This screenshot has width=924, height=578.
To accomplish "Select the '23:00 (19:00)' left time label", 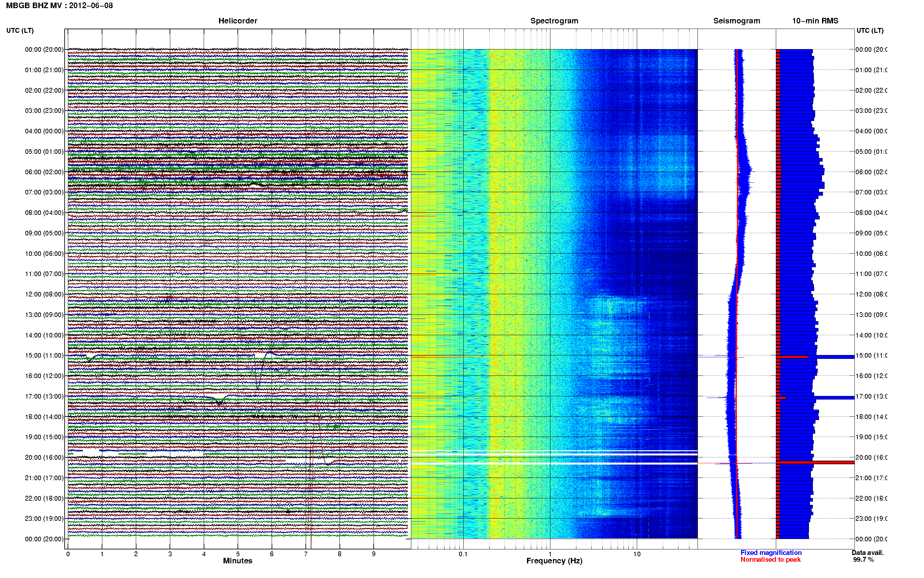I will [x=44, y=519].
